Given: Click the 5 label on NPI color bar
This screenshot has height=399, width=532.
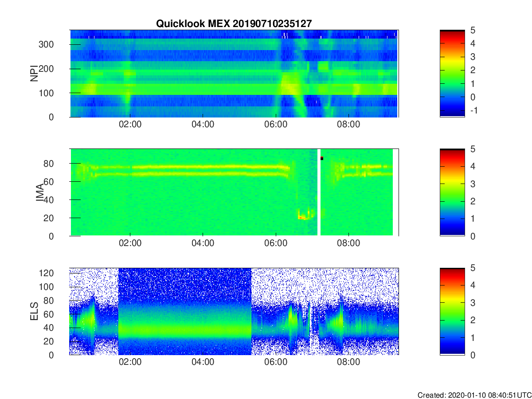Looking at the screenshot, I should pyautogui.click(x=473, y=30).
